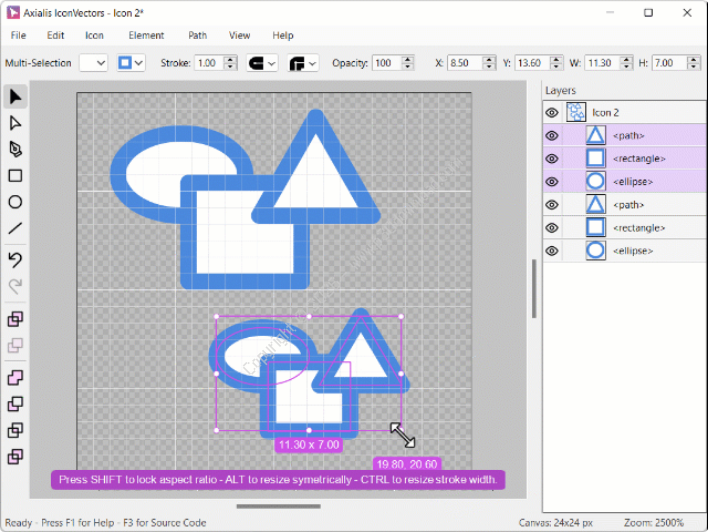Open the Element menu
The width and height of the screenshot is (708, 532).
146,35
